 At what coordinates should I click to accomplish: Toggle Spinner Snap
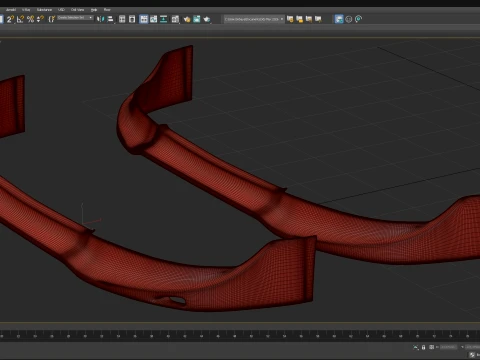click(40, 19)
